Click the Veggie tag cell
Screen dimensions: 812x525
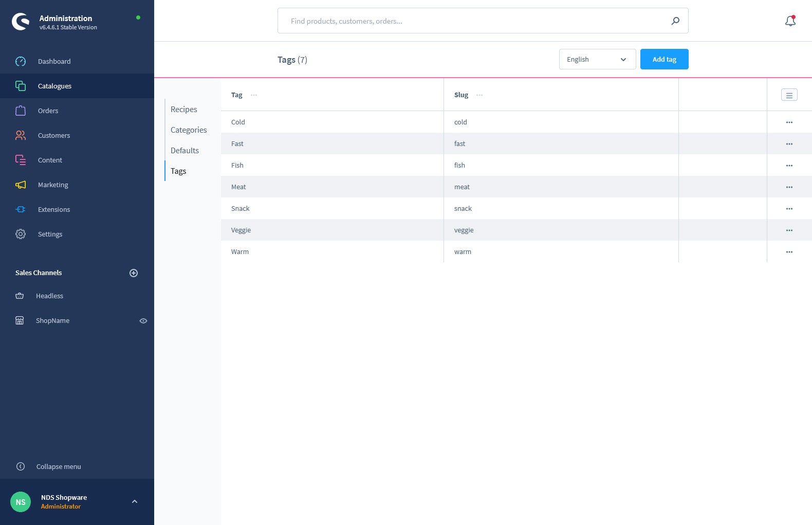pyautogui.click(x=332, y=230)
